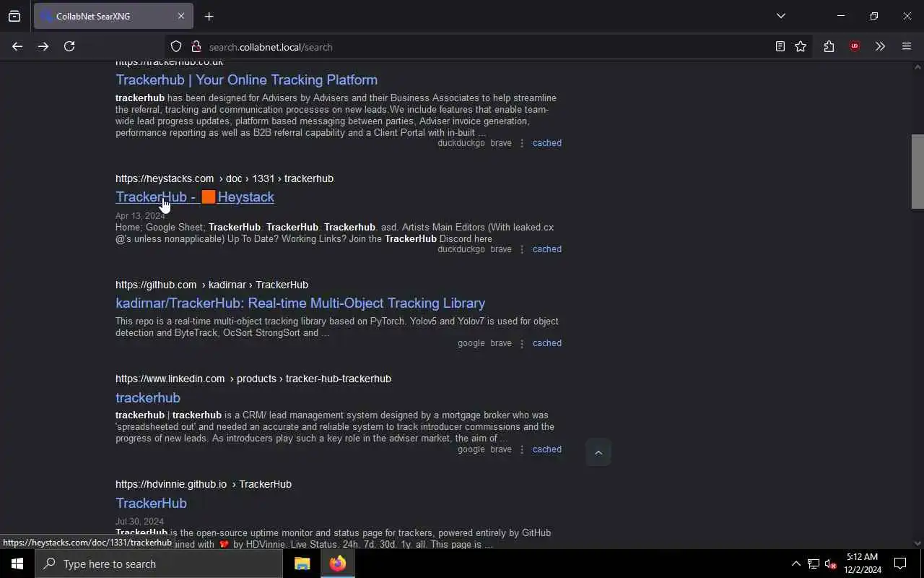Click the Apr 13, 2024 date text

[x=140, y=216]
